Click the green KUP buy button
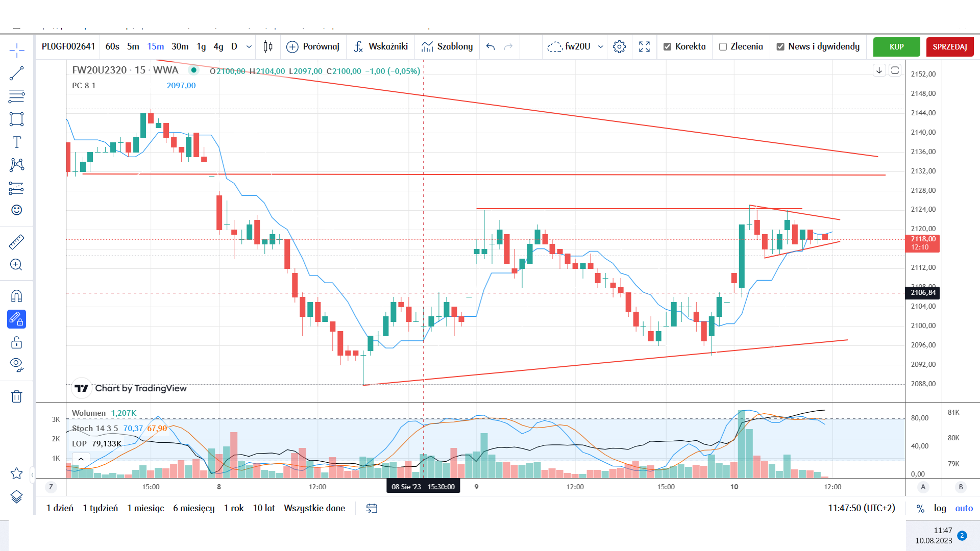This screenshot has width=980, height=551. coord(896,47)
